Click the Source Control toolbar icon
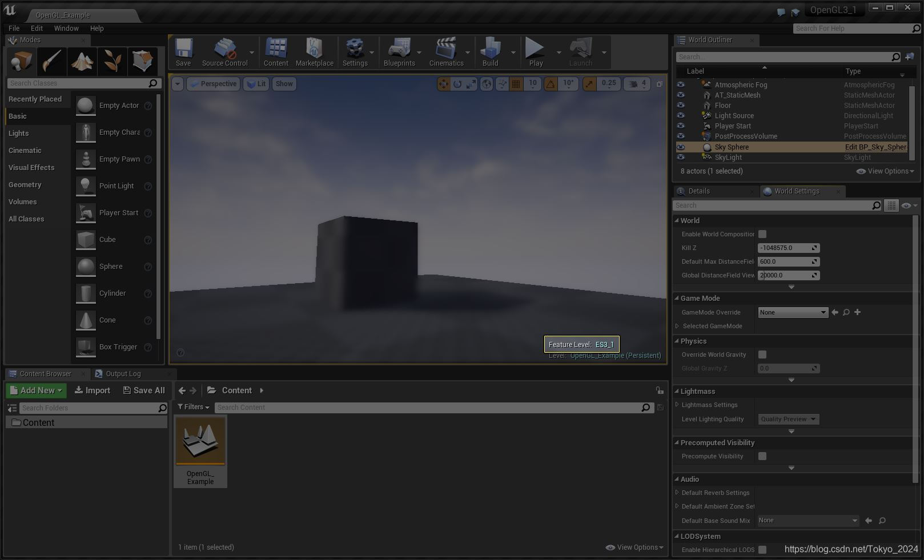924x560 pixels. point(225,51)
